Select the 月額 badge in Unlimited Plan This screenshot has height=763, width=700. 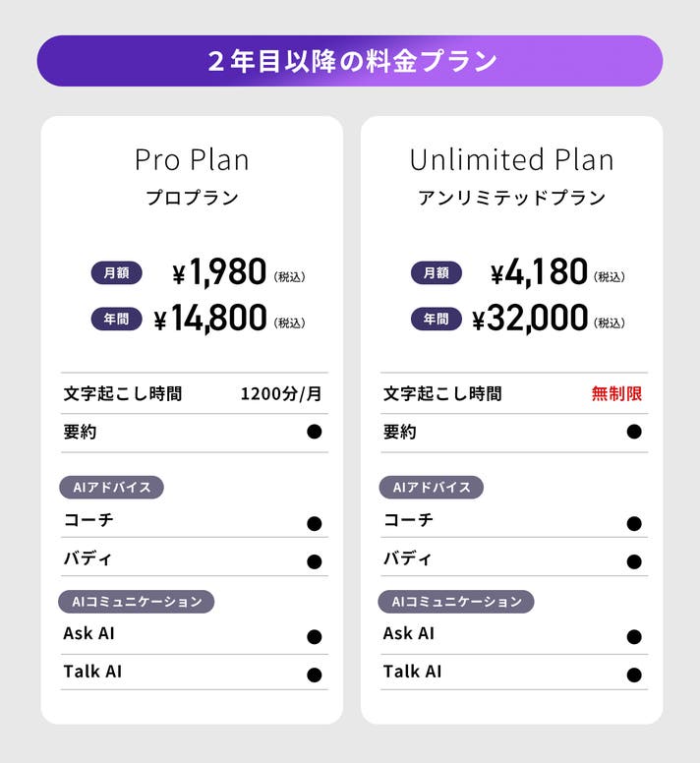(436, 273)
